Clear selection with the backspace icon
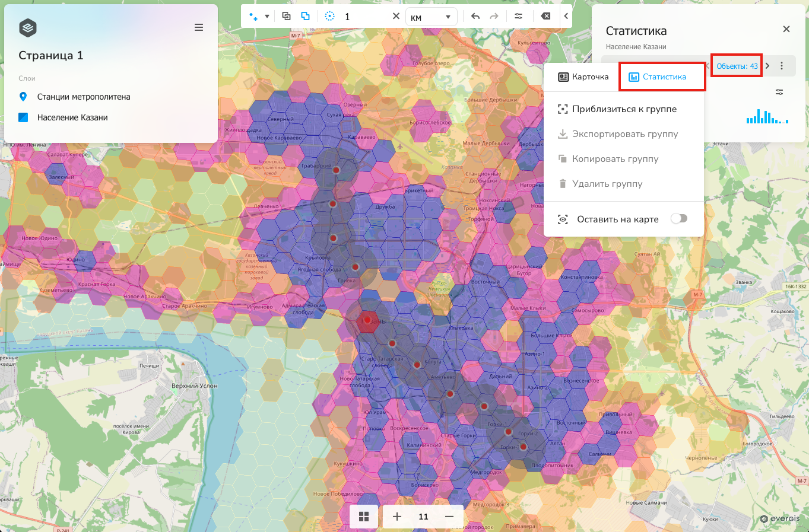This screenshot has height=532, width=809. [x=545, y=17]
